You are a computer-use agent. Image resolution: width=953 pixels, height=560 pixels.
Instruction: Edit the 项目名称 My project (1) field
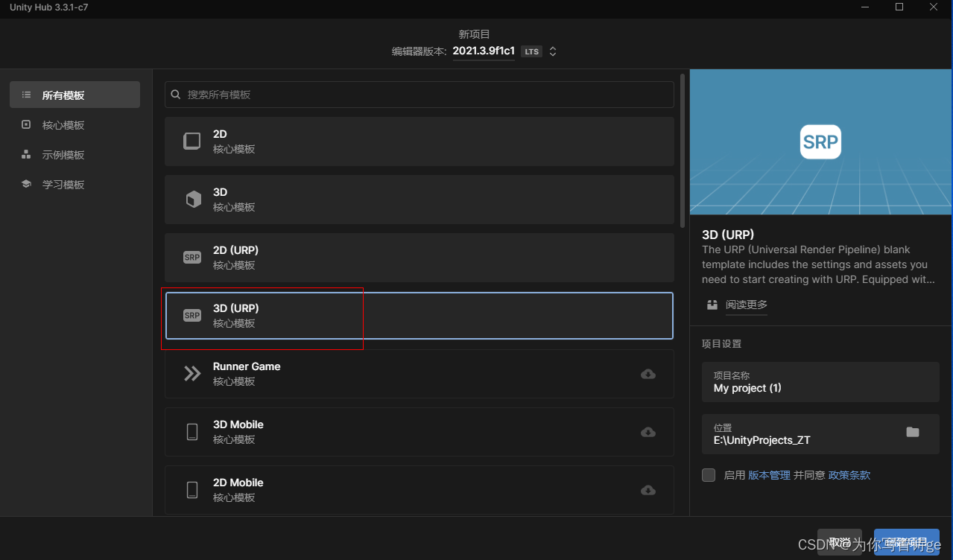pos(820,382)
